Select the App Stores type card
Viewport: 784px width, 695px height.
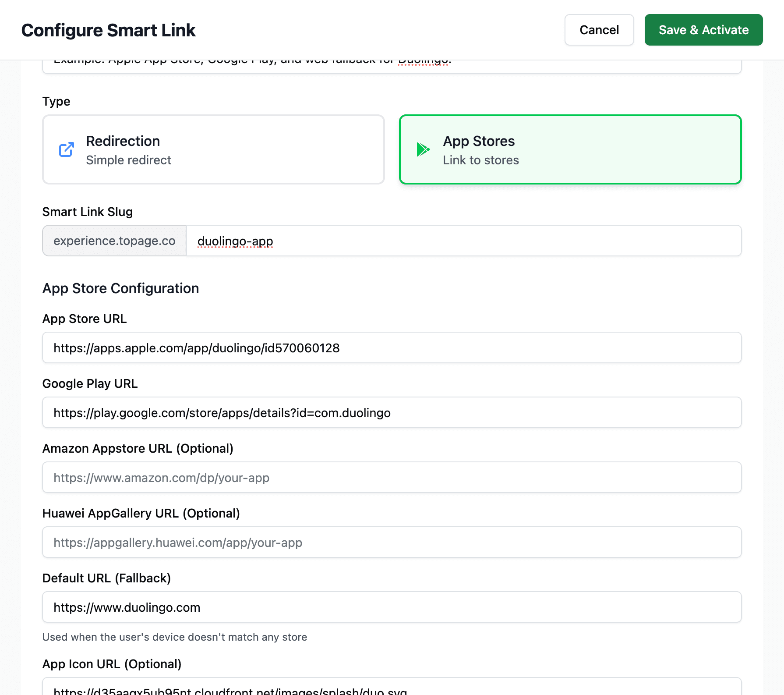(570, 149)
